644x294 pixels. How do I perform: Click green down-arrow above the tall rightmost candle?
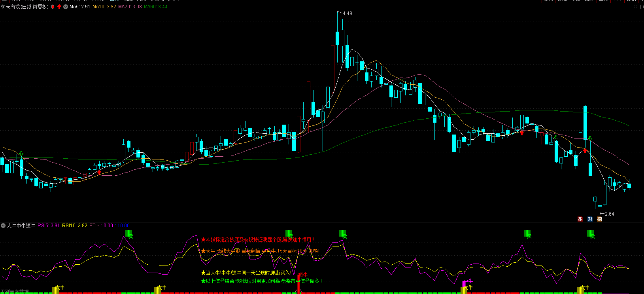click(x=590, y=138)
